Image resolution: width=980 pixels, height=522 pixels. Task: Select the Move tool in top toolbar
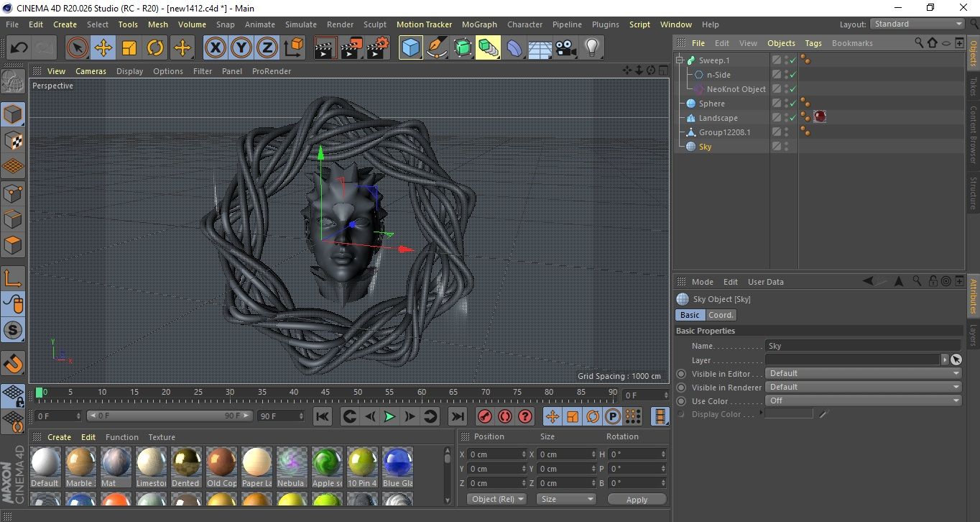103,48
